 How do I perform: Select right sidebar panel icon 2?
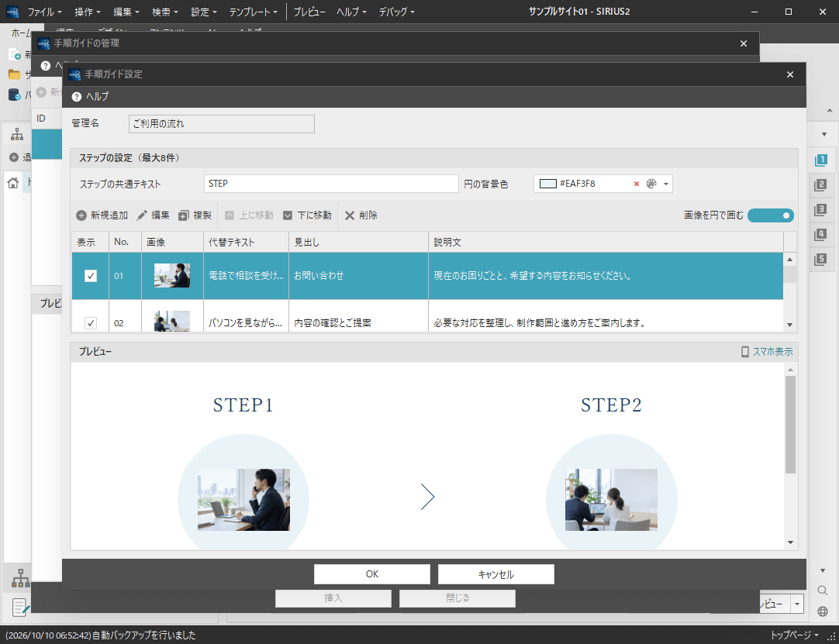[x=820, y=185]
